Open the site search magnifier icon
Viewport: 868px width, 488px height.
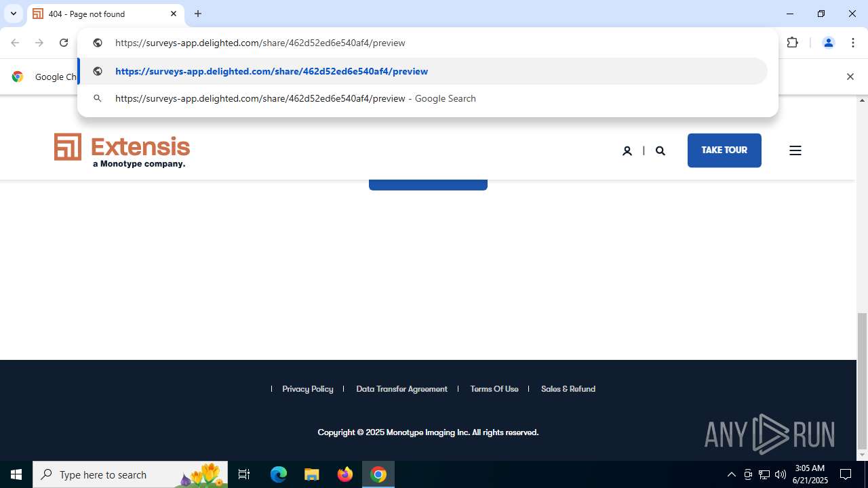660,151
